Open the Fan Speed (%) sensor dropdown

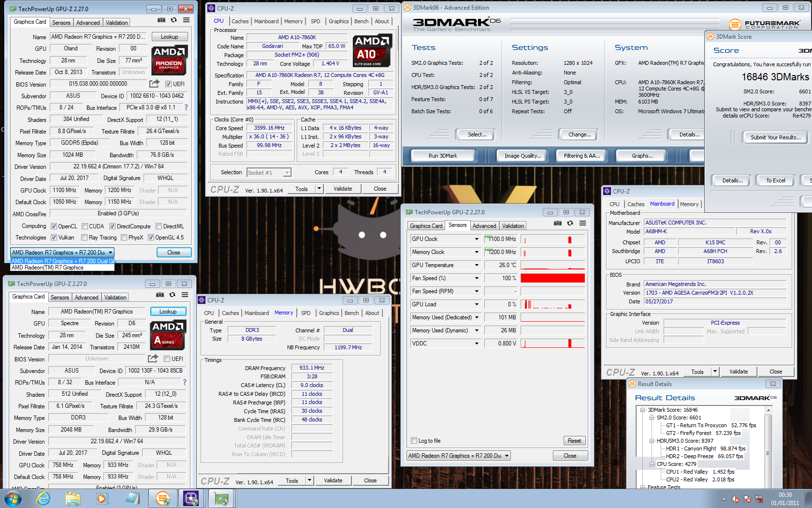click(x=477, y=278)
